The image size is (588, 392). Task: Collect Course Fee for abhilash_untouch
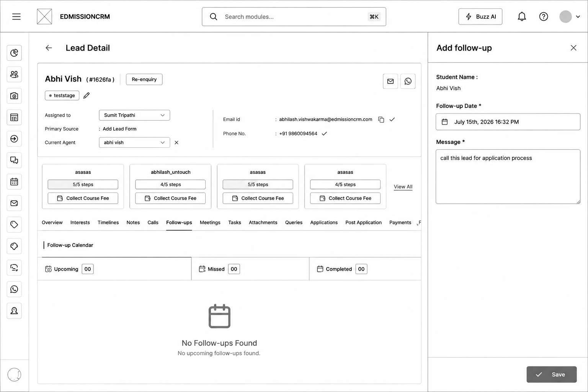(170, 198)
